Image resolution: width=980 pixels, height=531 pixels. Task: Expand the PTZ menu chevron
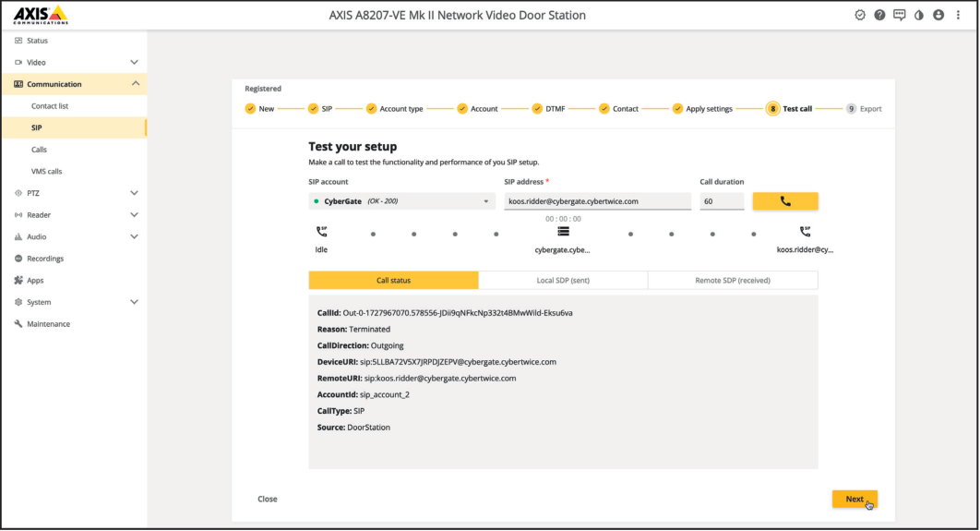135,193
